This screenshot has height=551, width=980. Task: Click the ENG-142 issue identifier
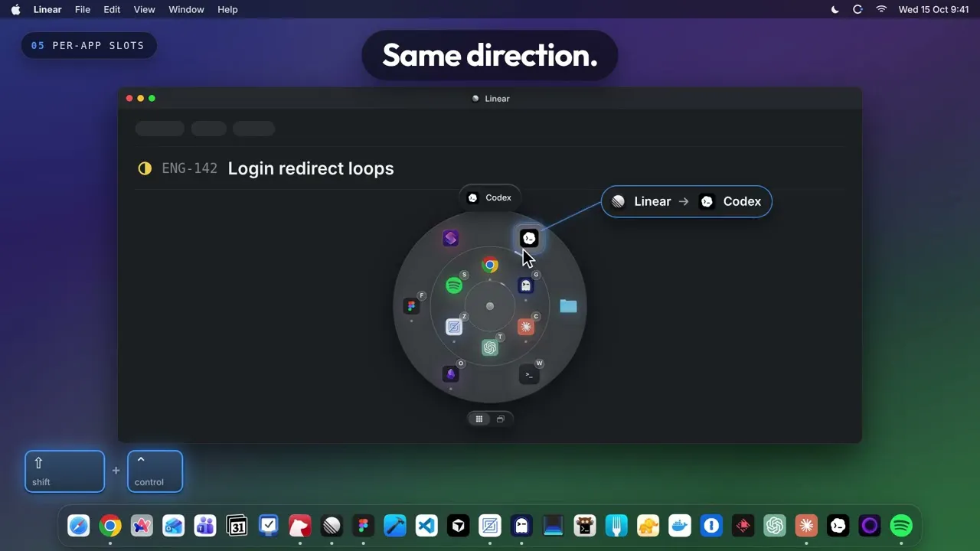[190, 168]
